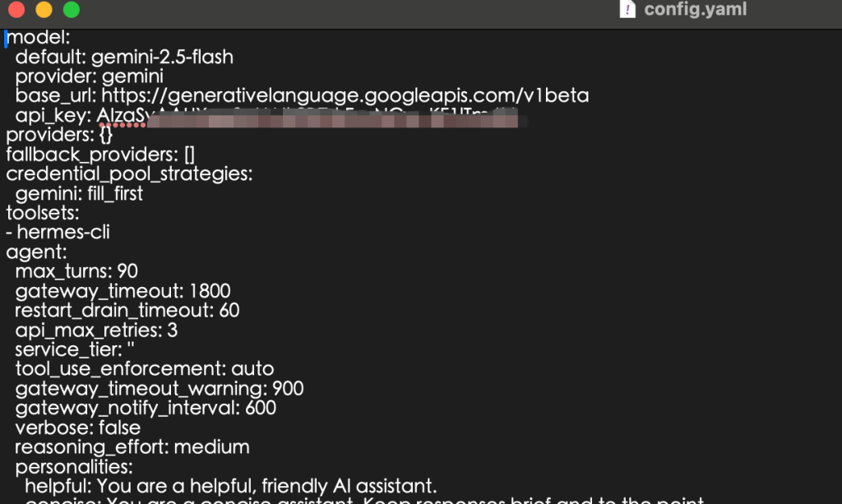842x504 pixels.
Task: Click the gateway_timeout: 1800 line
Action: coord(123,291)
